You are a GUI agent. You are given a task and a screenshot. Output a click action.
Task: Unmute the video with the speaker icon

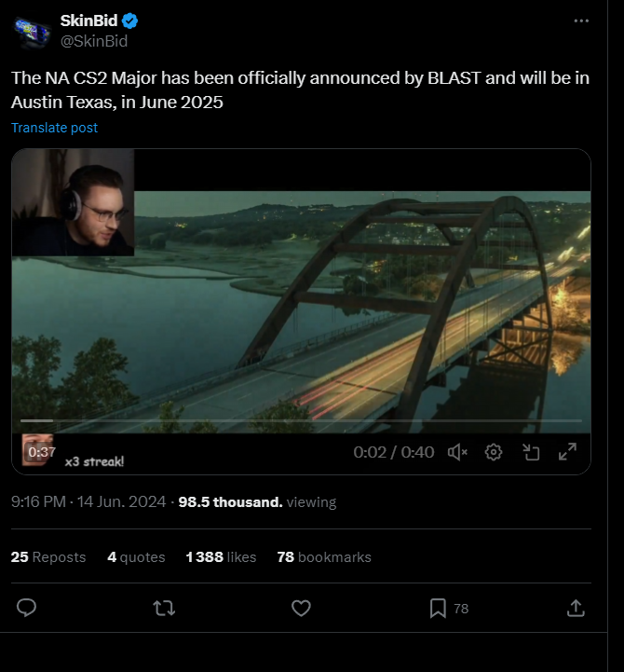457,452
